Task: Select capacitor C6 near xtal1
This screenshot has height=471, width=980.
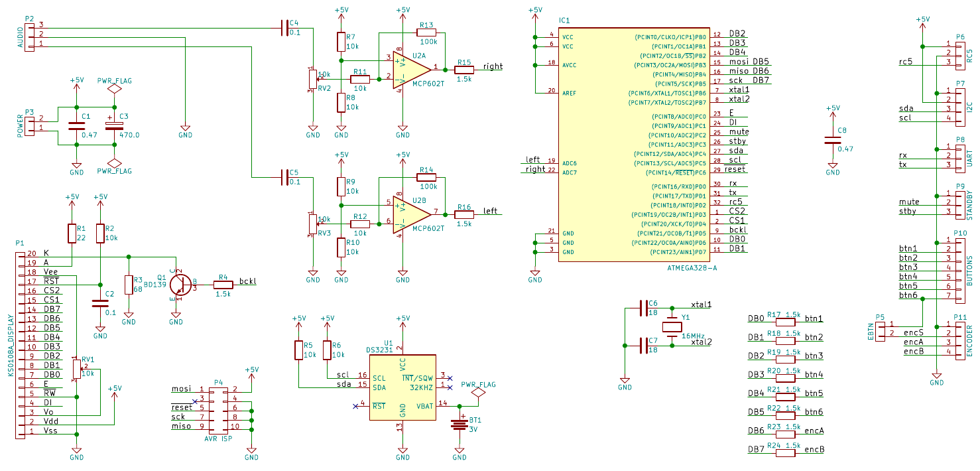Action: [643, 308]
